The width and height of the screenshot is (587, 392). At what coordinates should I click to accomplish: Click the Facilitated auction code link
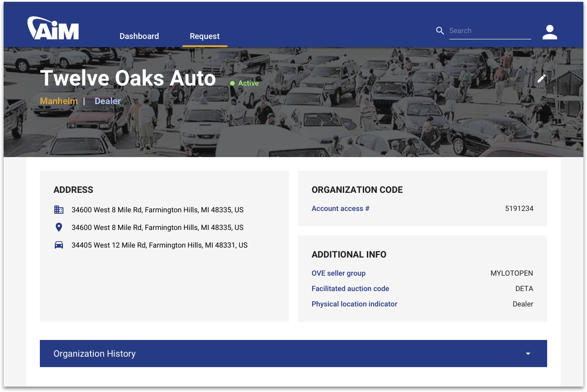tap(350, 288)
